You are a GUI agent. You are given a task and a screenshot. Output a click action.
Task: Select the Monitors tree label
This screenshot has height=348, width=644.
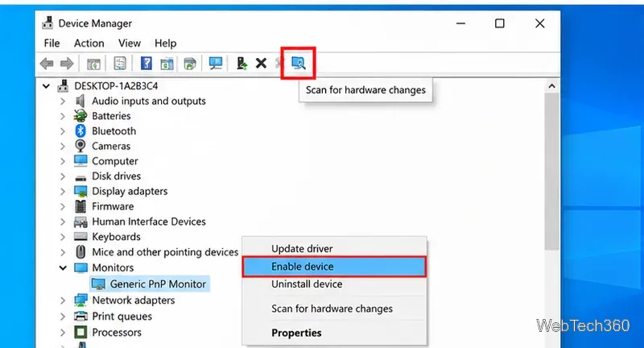coord(113,267)
